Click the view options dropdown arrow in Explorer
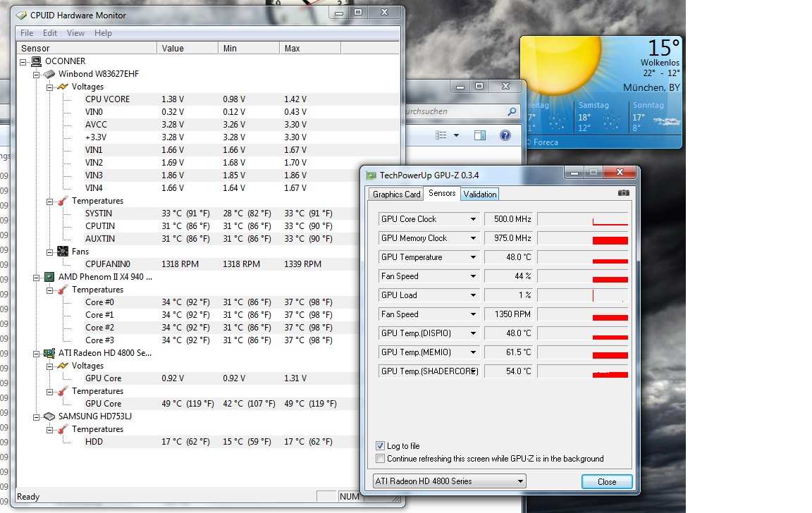 coord(456,135)
